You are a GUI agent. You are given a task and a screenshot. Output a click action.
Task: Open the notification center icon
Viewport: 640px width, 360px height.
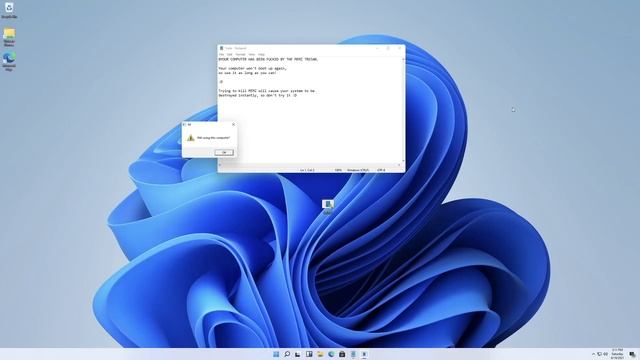(x=632, y=354)
